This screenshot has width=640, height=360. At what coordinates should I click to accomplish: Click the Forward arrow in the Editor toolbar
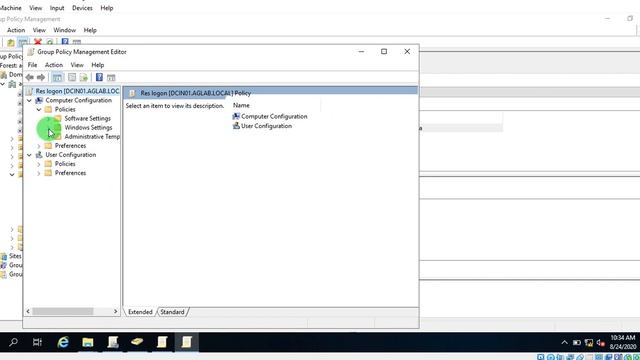41,77
